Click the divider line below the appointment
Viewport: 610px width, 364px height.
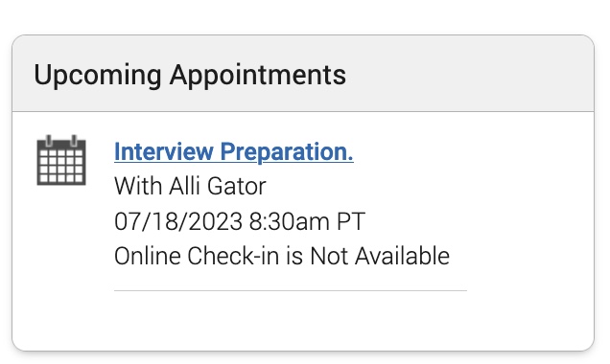(x=291, y=290)
